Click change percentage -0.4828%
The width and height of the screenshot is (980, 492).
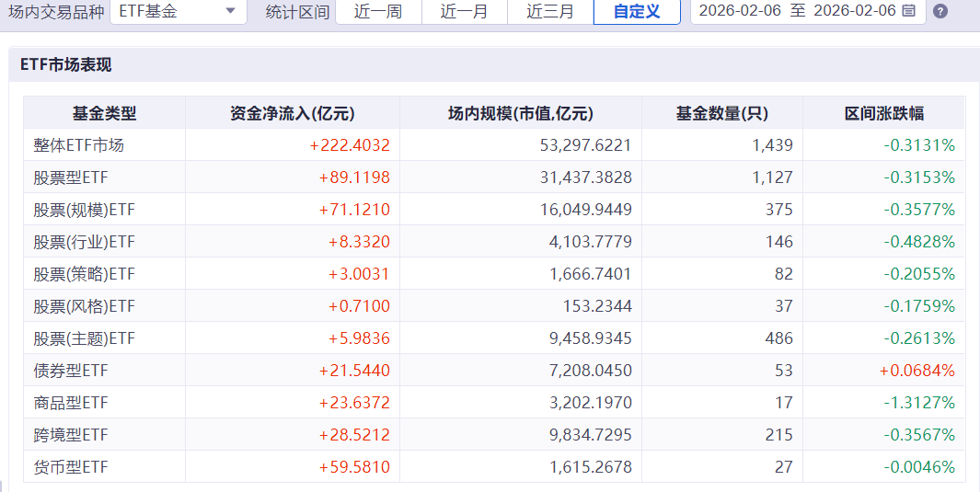pyautogui.click(x=919, y=242)
